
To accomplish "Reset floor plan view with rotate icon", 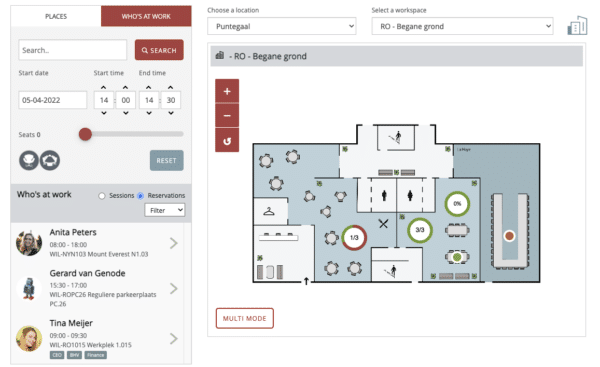I will click(x=227, y=140).
